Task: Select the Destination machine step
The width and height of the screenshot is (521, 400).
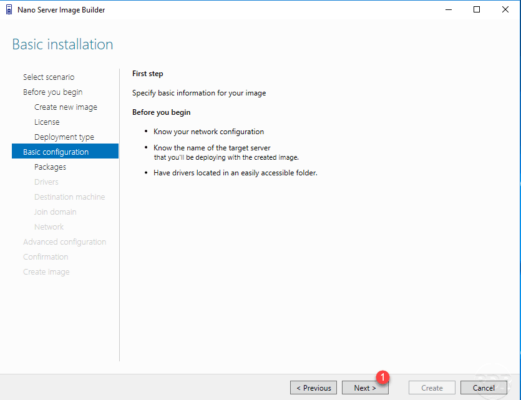Action: tap(69, 197)
